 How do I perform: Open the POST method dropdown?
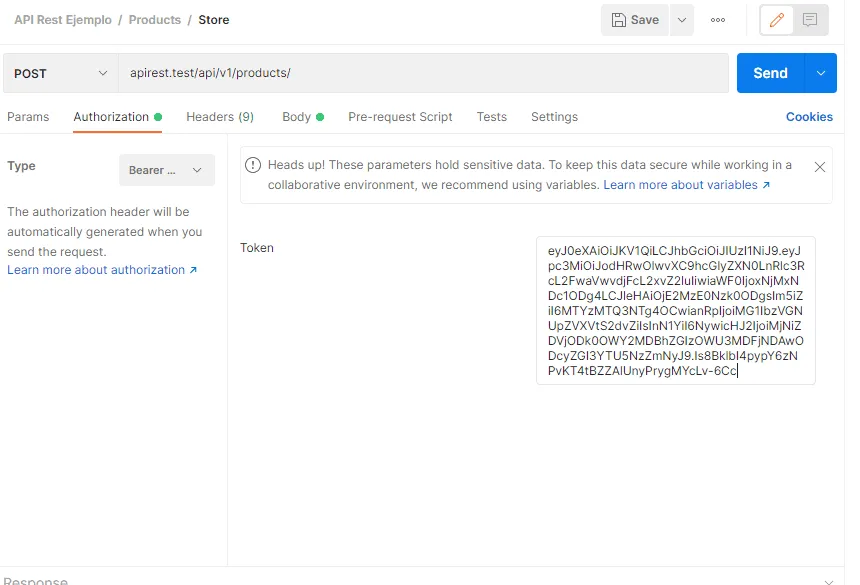click(58, 73)
